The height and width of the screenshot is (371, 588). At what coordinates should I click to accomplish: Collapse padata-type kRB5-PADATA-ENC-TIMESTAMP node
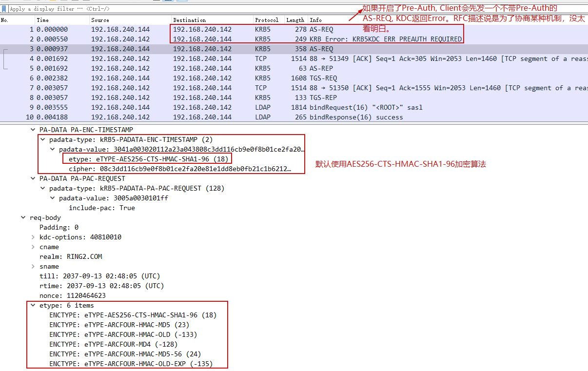pyautogui.click(x=43, y=139)
